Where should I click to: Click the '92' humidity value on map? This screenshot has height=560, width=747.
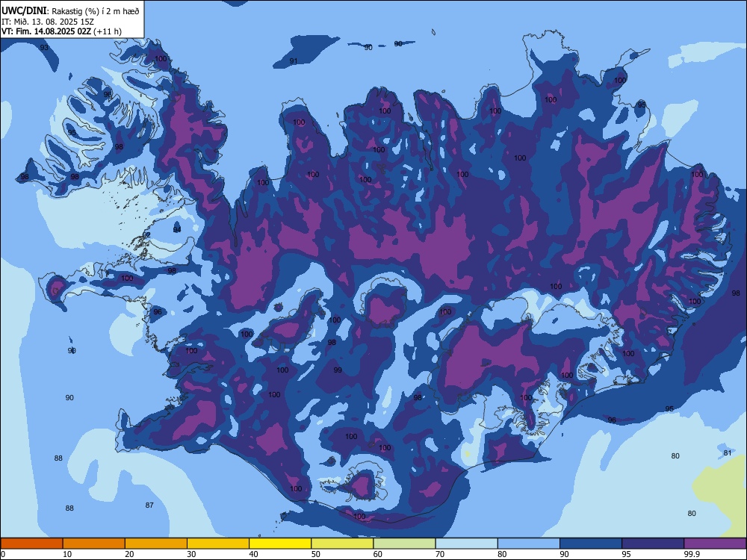point(146,234)
